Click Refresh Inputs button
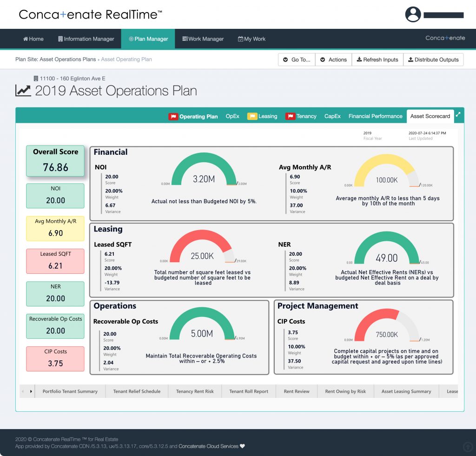This screenshot has height=456, width=476. 377,59
